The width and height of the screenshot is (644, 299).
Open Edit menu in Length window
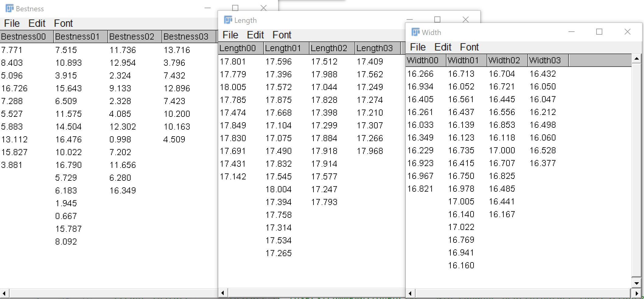255,35
